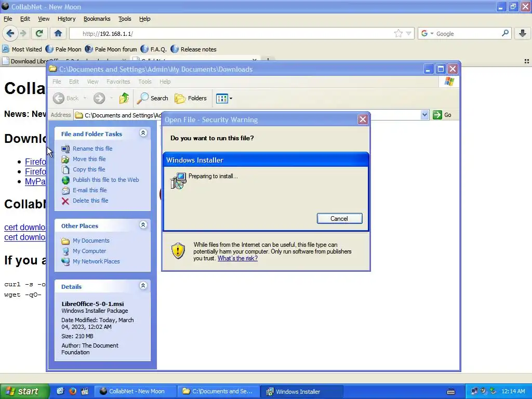This screenshot has height=399, width=532.
Task: Reload the page in Pale Moon
Action: click(39, 33)
